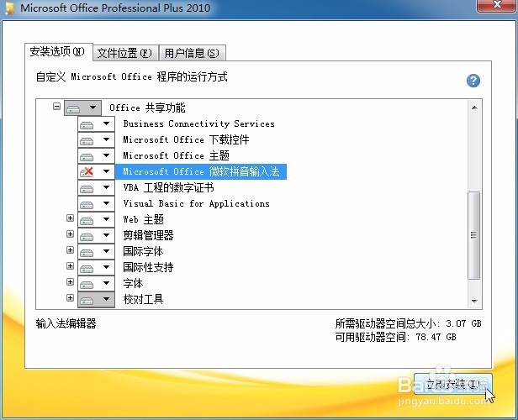Click the 立即安装 button
This screenshot has height=420, width=518.
452,384
